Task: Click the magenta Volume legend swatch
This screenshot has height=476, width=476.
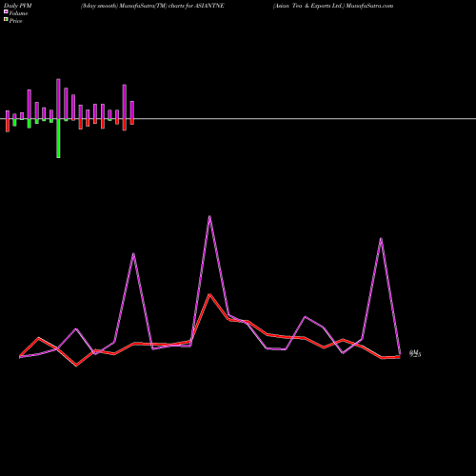Action: click(6, 11)
